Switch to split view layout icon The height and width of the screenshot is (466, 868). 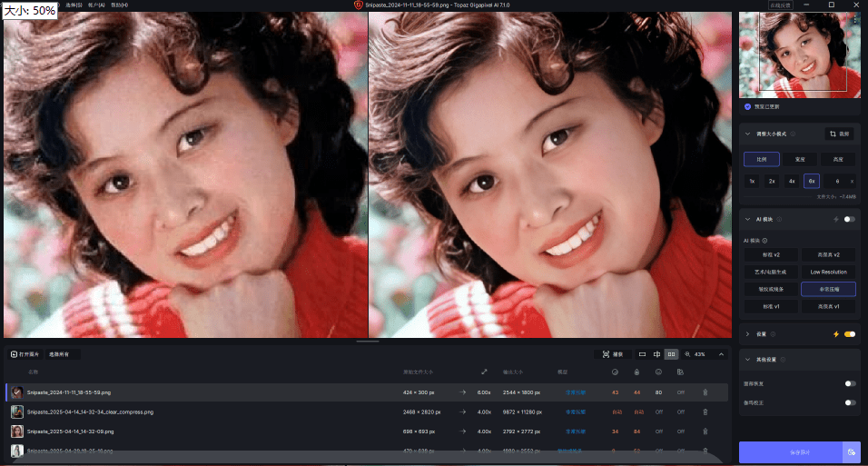(656, 354)
